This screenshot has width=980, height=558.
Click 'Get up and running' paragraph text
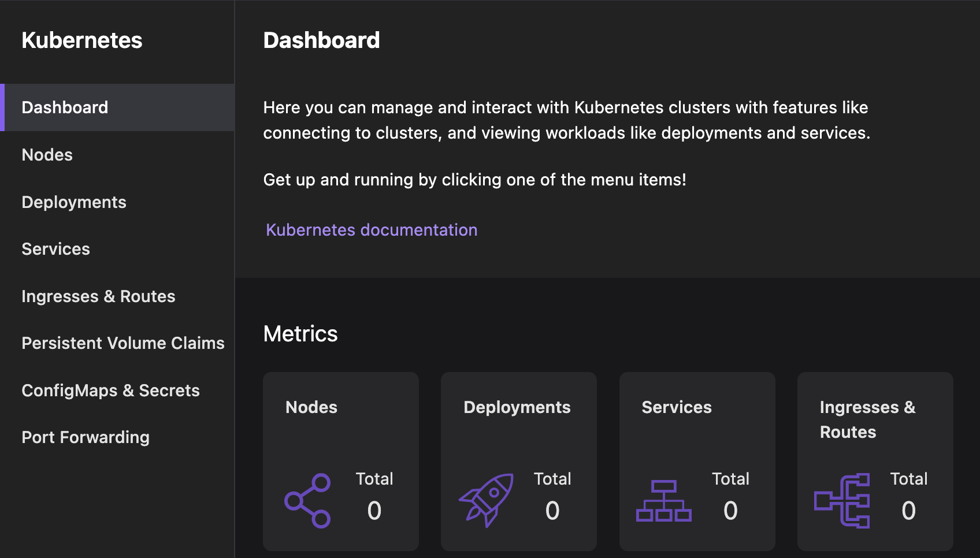tap(475, 180)
